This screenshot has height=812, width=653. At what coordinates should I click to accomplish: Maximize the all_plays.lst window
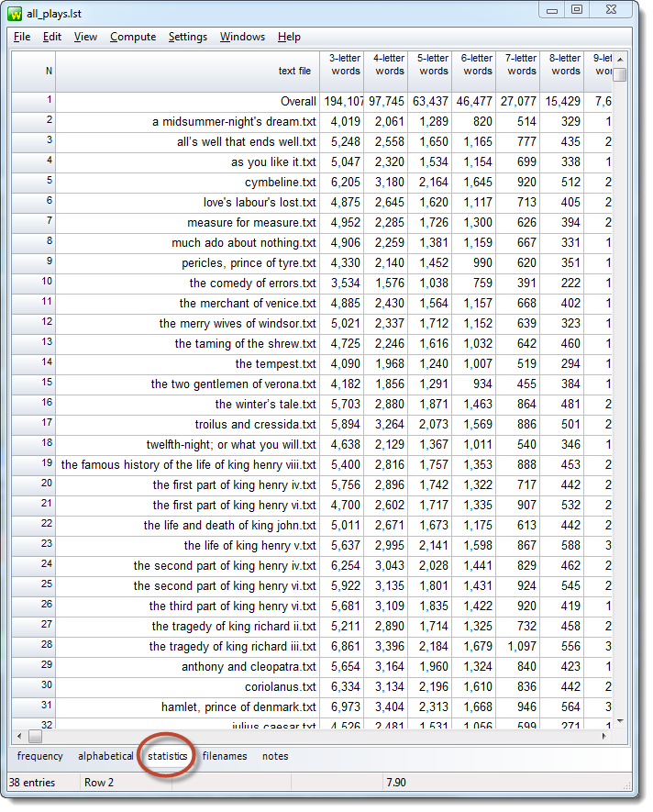click(577, 10)
